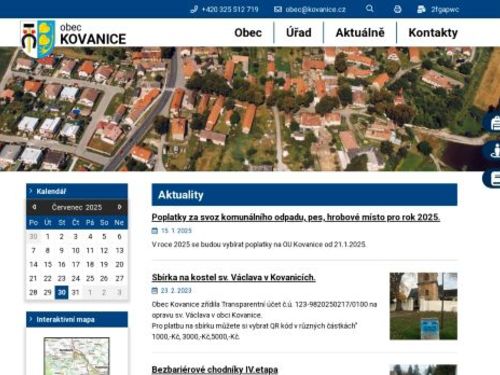500x375 pixels.
Task: Select day 12 in calendar
Action: [104, 250]
